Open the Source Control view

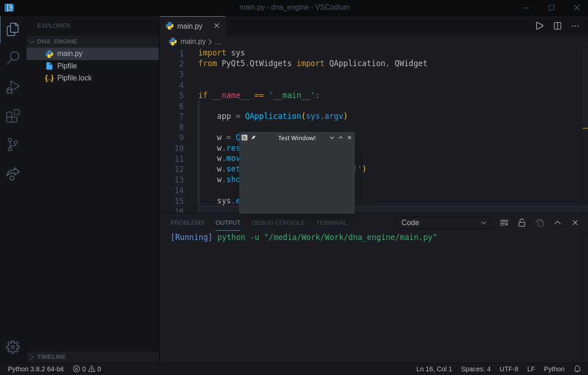pyautogui.click(x=13, y=144)
